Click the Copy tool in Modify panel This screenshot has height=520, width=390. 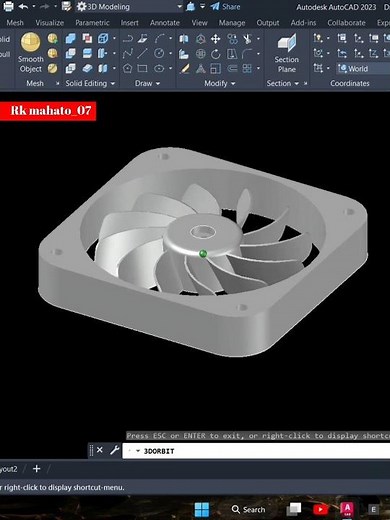coord(232,39)
